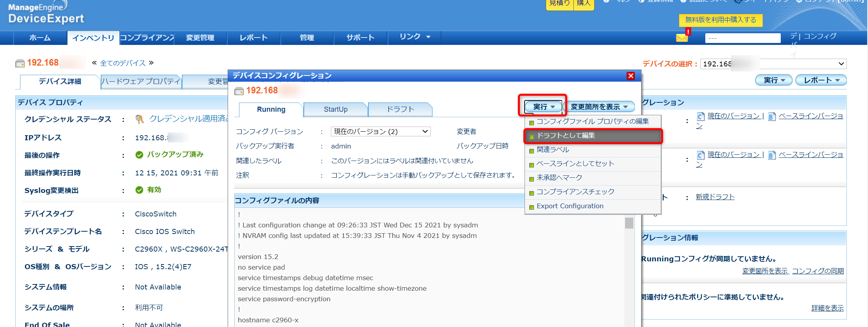Select the デバイス詳細 tab
868x327 pixels.
pos(60,82)
